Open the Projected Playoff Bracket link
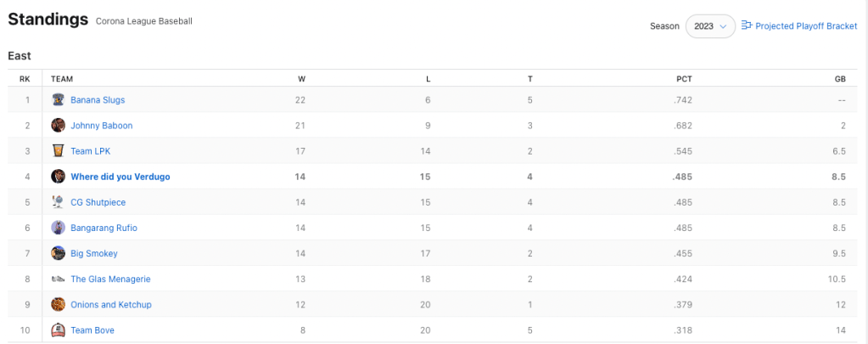This screenshot has height=344, width=868. [806, 26]
